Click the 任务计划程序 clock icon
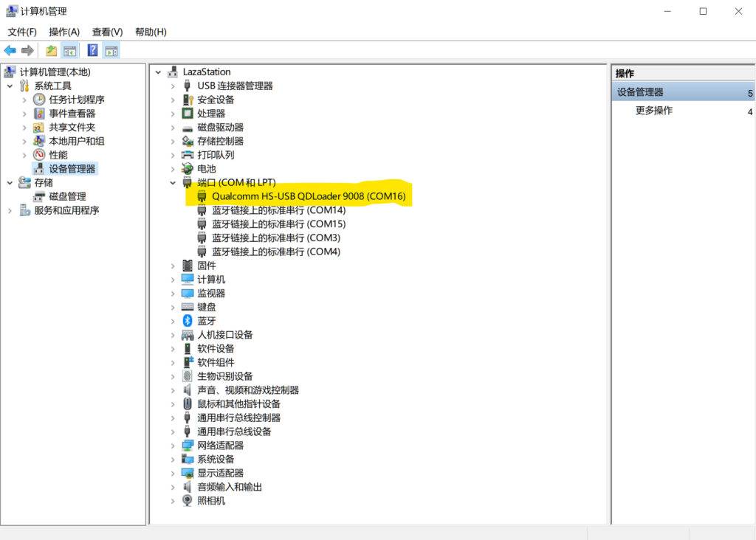The width and height of the screenshot is (756, 540). tap(40, 100)
